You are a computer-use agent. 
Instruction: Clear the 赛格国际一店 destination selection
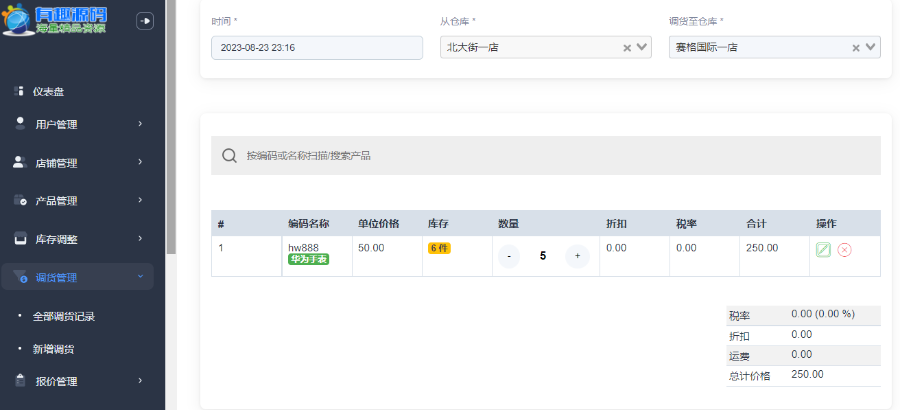pyautogui.click(x=856, y=47)
